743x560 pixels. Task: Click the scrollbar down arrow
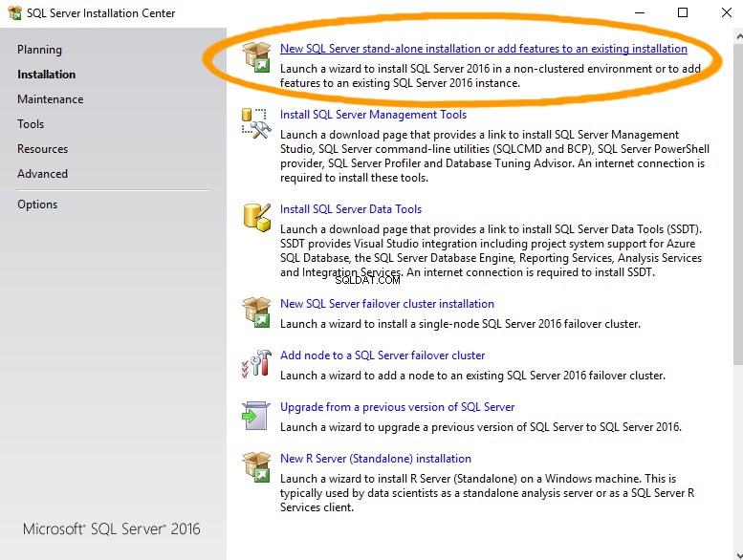tap(738, 555)
